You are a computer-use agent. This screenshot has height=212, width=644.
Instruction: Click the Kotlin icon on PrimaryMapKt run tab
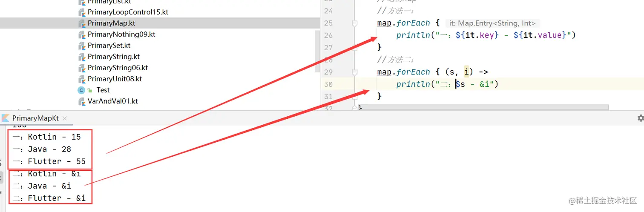[x=6, y=118]
